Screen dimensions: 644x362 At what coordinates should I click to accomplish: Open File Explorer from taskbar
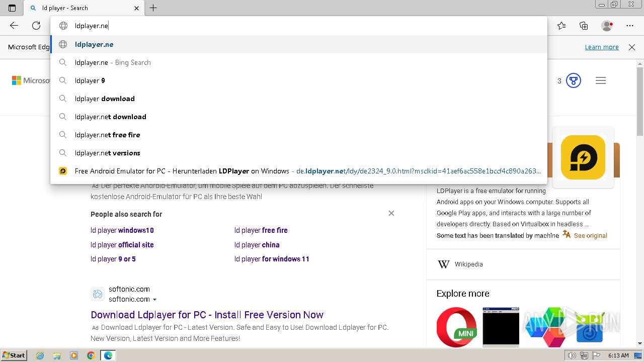57,355
